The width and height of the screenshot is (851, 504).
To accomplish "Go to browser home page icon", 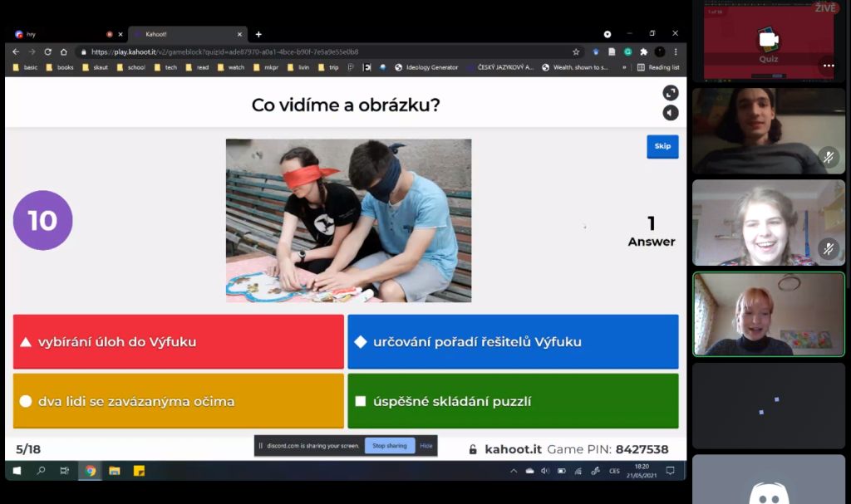I will point(64,51).
